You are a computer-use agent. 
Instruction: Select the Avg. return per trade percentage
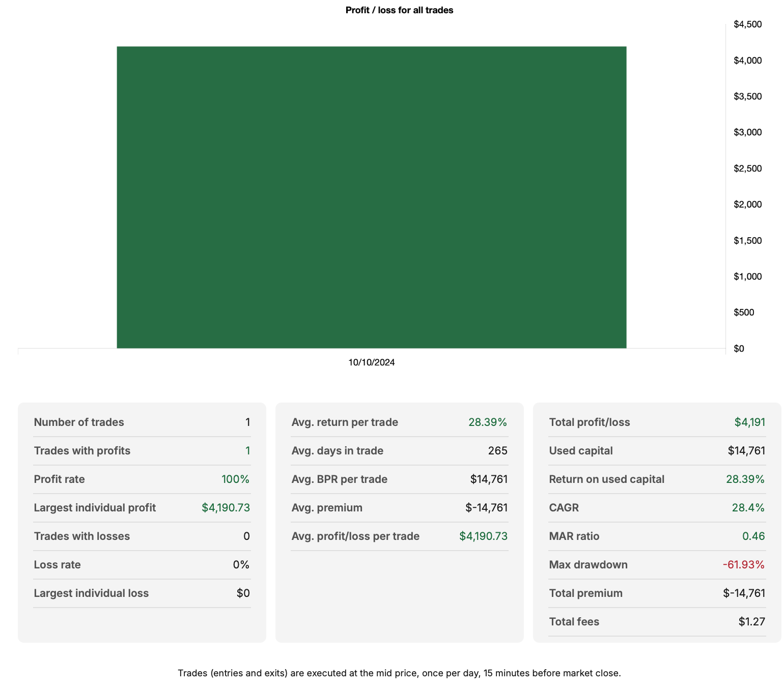(x=488, y=422)
